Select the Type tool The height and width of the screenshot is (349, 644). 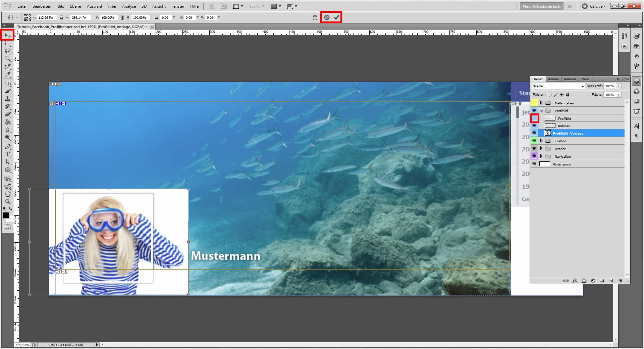7,154
